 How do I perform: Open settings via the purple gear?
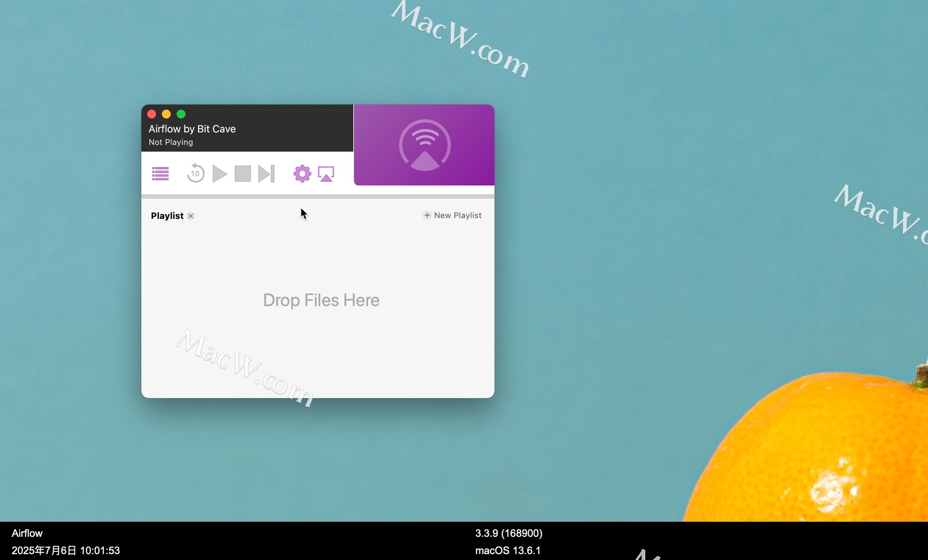(303, 173)
